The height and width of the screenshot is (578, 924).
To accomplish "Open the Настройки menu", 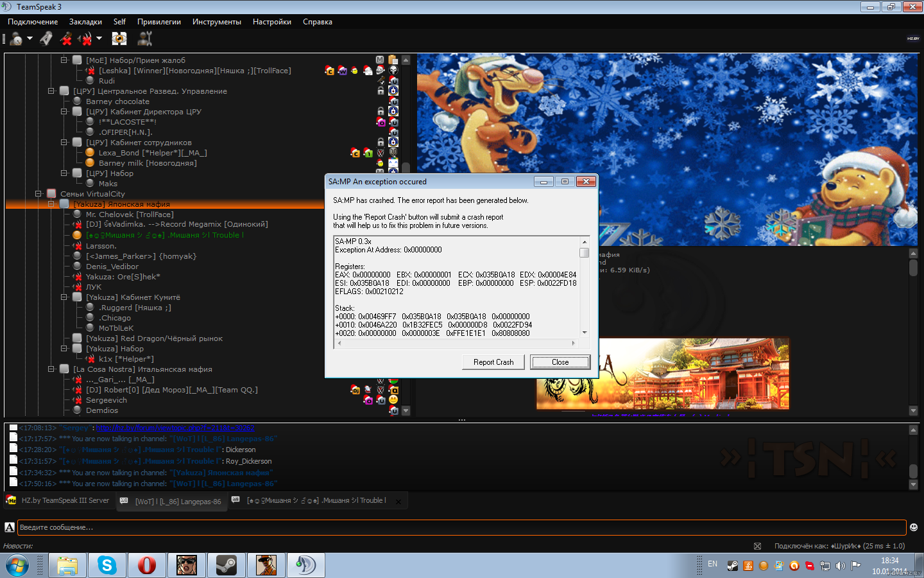I will click(272, 22).
